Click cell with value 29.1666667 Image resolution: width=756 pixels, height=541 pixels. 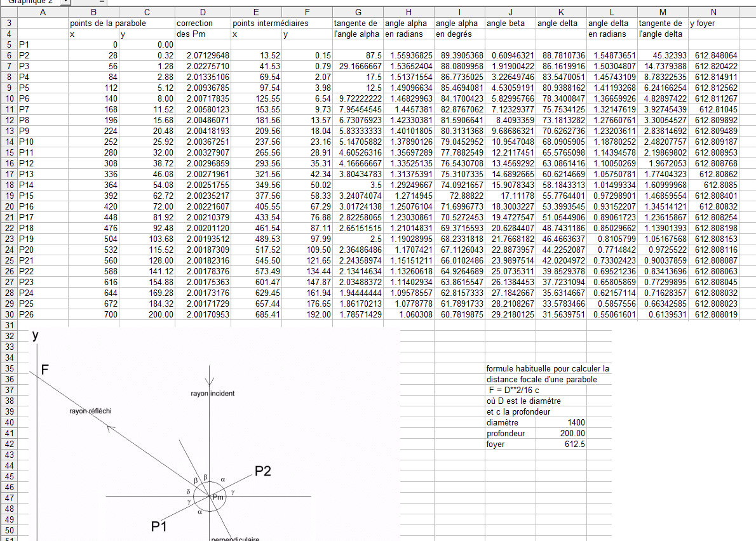click(x=358, y=67)
